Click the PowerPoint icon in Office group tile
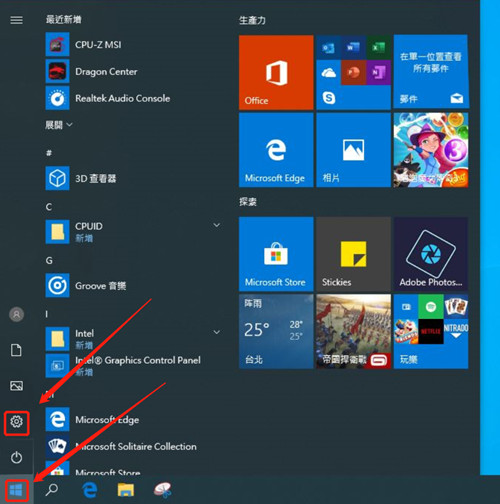This screenshot has width=500, height=504. (x=353, y=72)
